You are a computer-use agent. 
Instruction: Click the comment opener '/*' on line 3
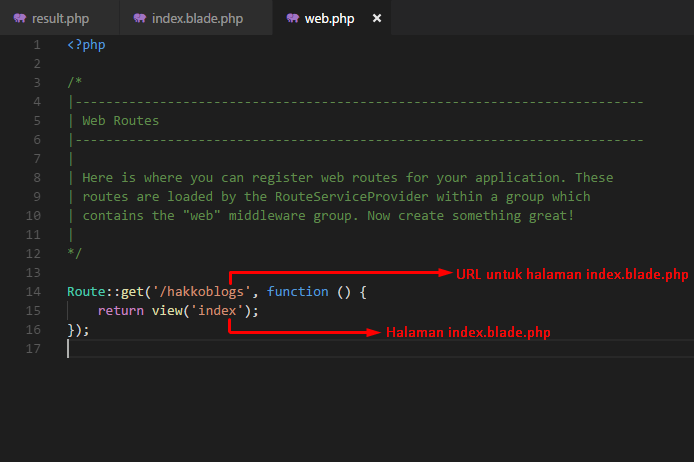[x=75, y=82]
